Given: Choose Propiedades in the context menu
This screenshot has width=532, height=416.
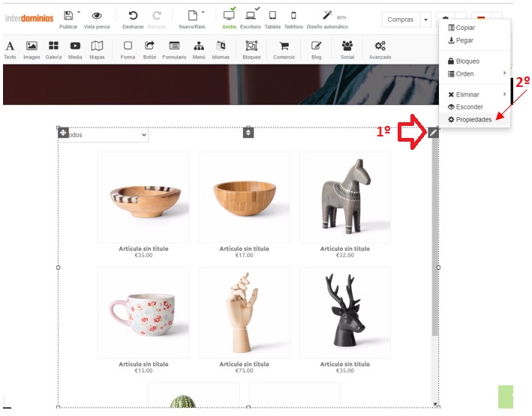Looking at the screenshot, I should coord(475,119).
